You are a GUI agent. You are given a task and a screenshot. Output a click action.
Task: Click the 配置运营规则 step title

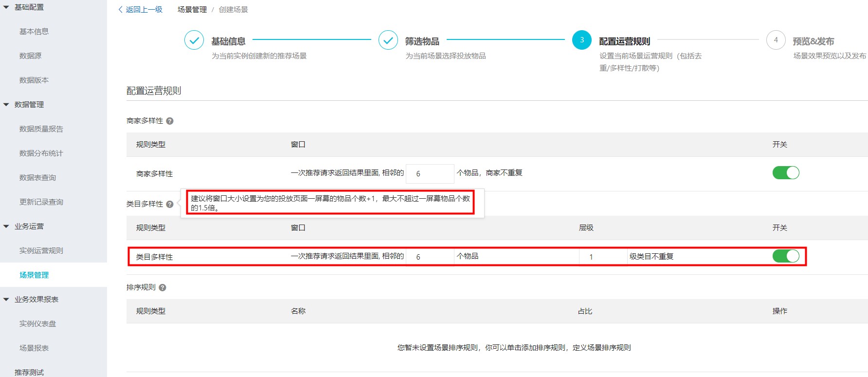click(x=625, y=41)
